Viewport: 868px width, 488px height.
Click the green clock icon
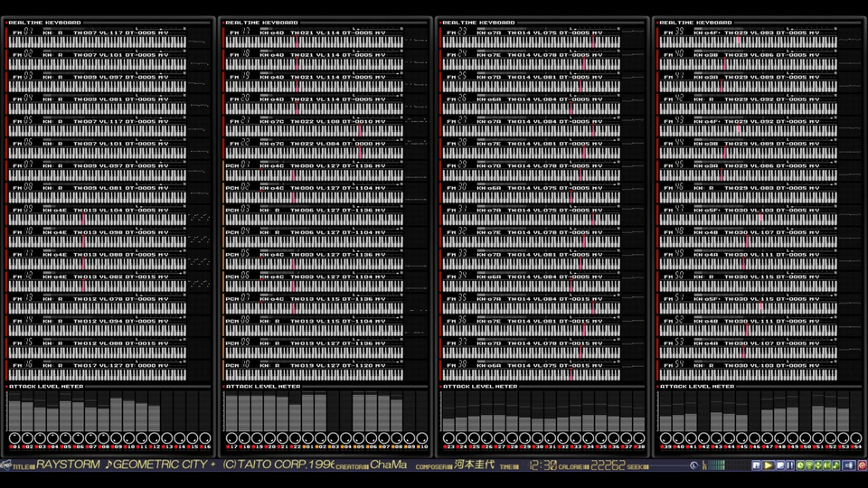(800, 466)
